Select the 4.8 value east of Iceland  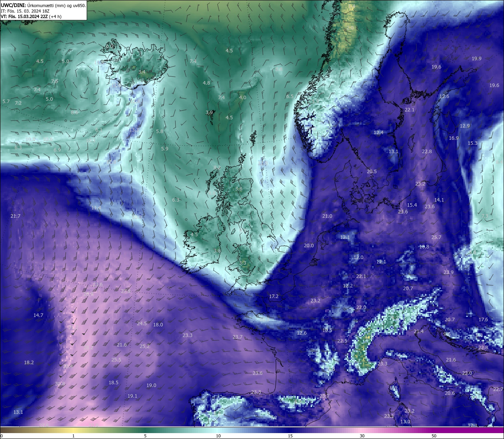tap(206, 83)
